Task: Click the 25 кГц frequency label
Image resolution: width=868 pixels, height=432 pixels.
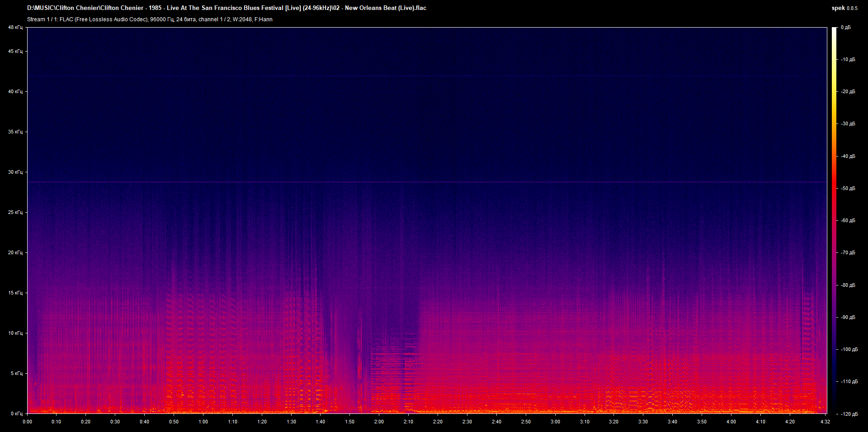Action: point(14,213)
